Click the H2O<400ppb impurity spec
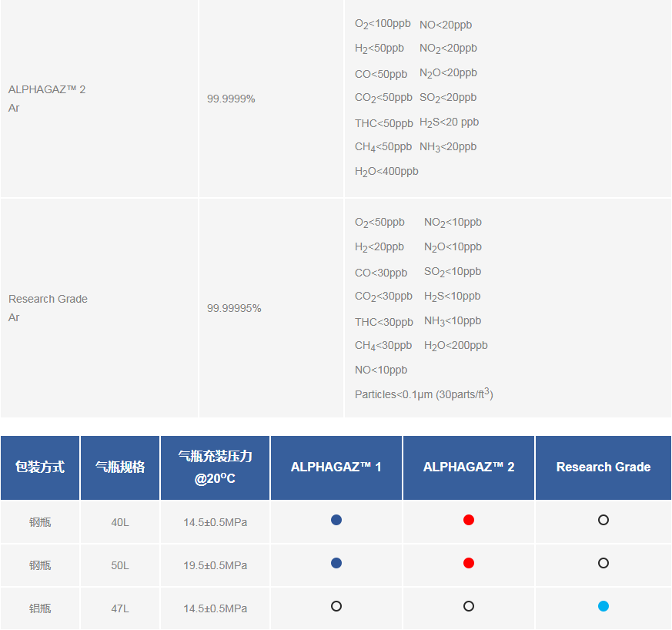This screenshot has width=672, height=630. coord(386,172)
